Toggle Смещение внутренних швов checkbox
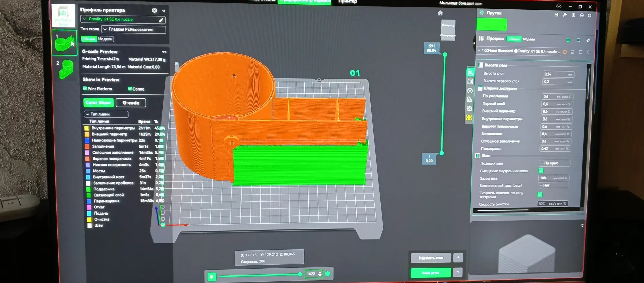 coord(541,171)
